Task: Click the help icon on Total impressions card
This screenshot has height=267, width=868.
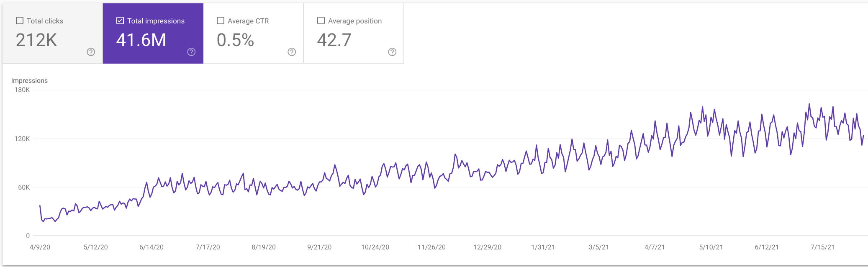Action: [x=191, y=53]
